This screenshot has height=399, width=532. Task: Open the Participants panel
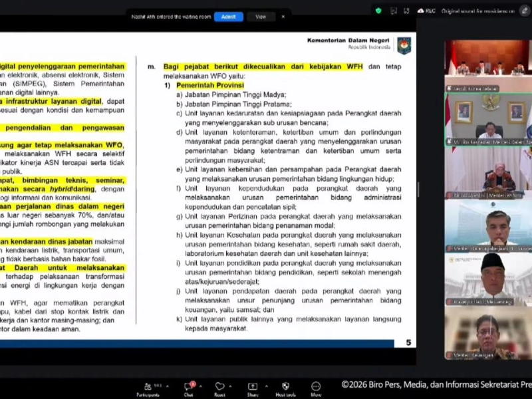148,387
